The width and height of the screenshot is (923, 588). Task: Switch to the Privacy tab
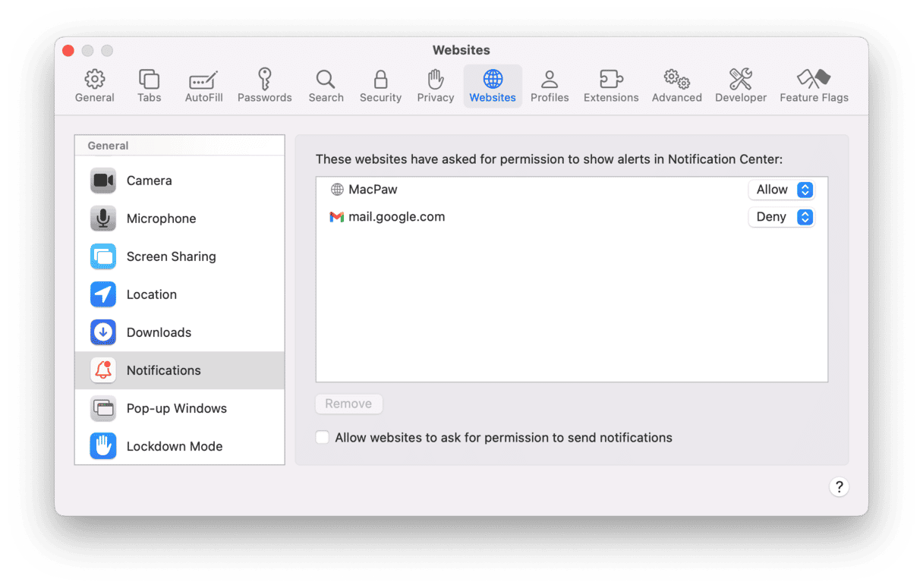[x=435, y=86]
